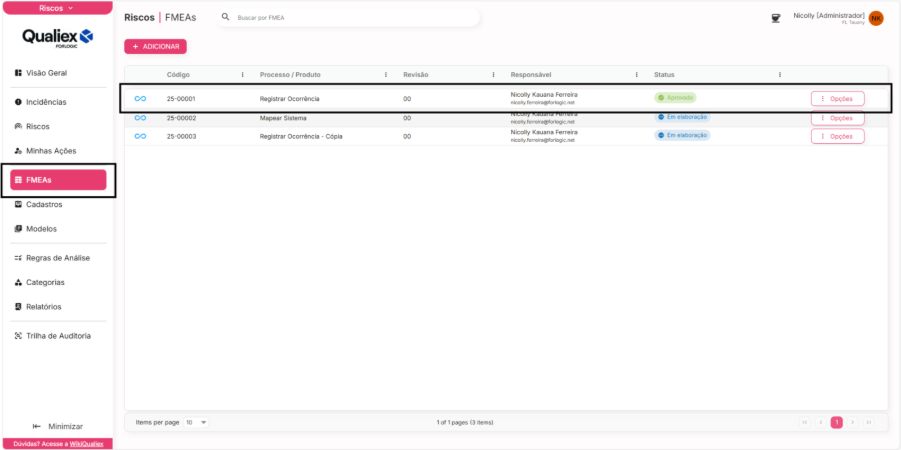
Task: Minimize the sidebar navigation
Action: click(57, 426)
